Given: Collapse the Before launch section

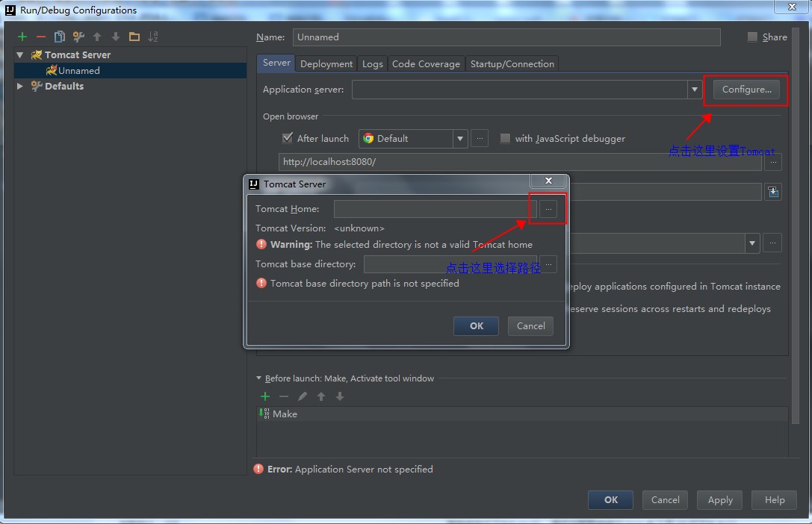Looking at the screenshot, I should click(259, 378).
